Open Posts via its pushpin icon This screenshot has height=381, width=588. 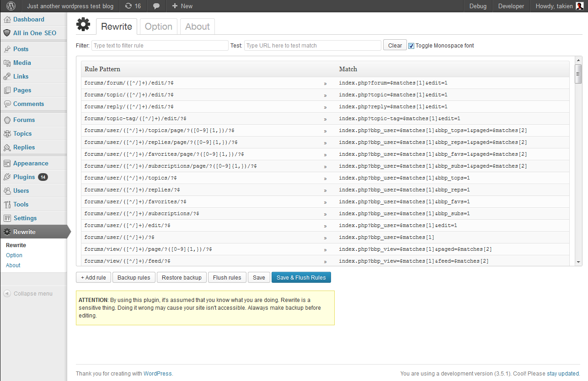(x=7, y=49)
